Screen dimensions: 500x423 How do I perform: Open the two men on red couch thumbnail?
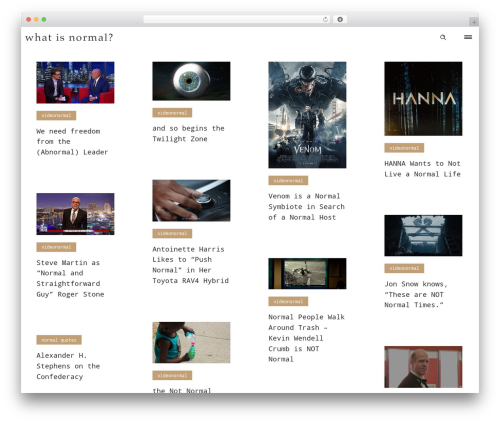point(75,82)
